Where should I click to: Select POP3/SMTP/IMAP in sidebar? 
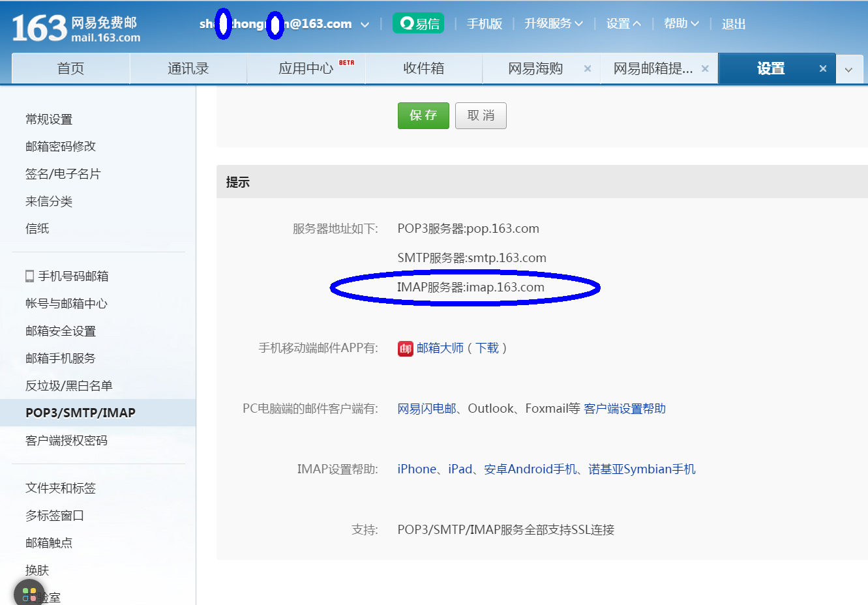click(98, 413)
